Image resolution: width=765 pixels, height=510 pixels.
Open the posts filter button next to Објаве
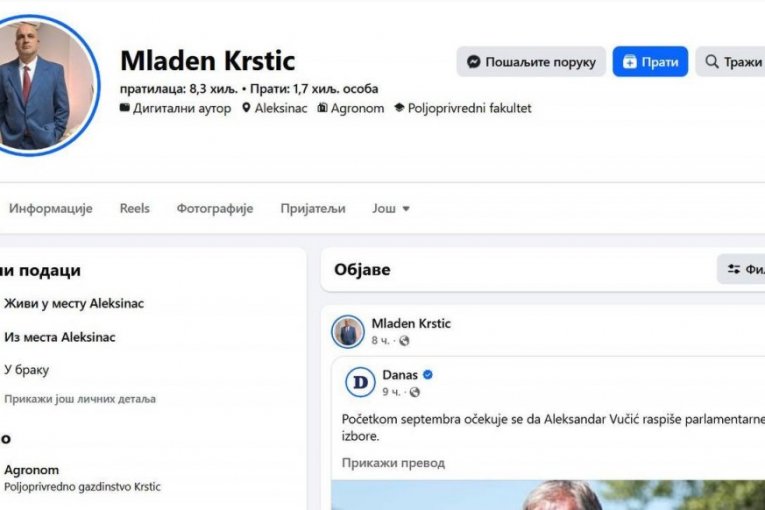[x=741, y=269]
